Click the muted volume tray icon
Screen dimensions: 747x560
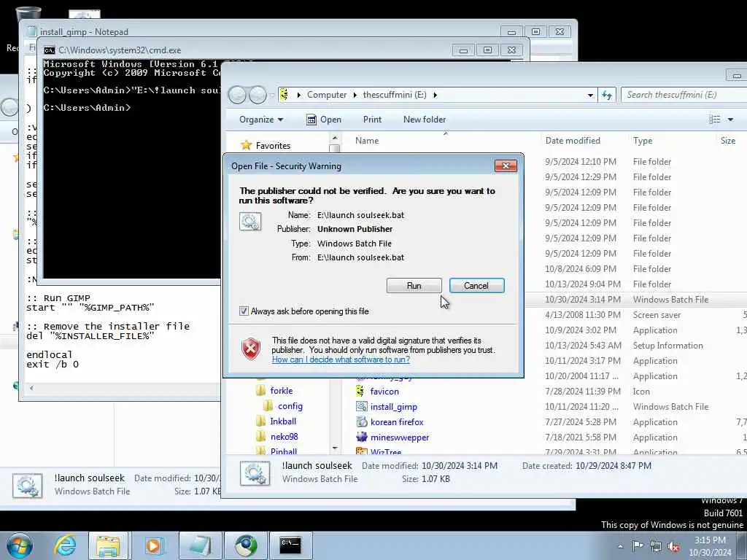(673, 546)
